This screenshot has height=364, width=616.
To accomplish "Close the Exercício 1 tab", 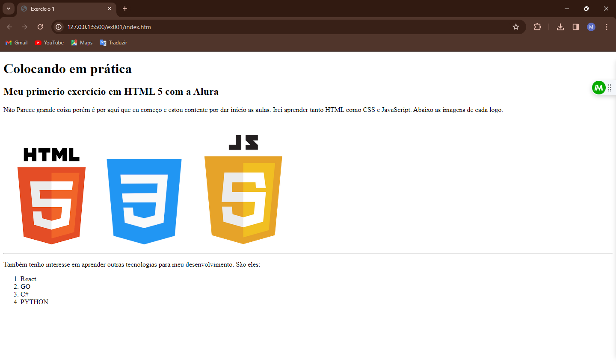I will [110, 9].
